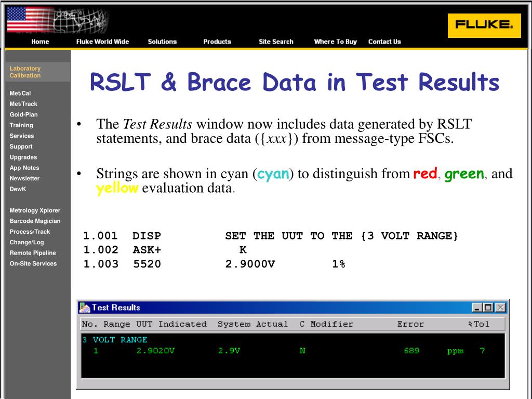This screenshot has height=399, width=532.
Task: Minimize the Test Results window
Action: (477, 308)
